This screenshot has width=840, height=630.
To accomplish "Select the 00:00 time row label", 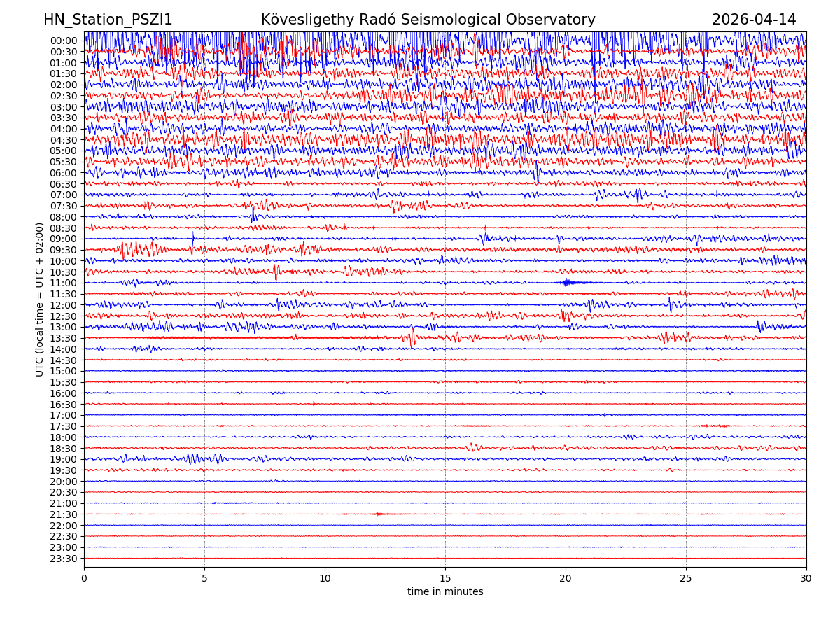I will point(63,41).
